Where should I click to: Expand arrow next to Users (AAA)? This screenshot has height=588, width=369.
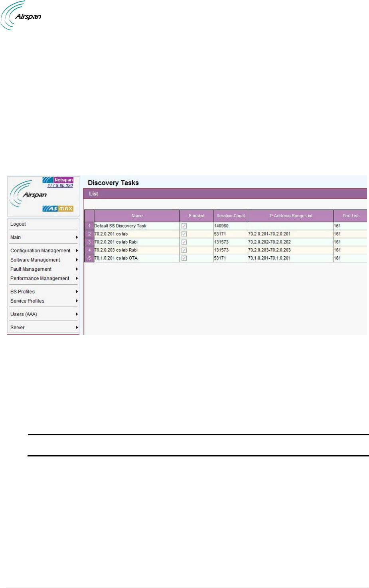tap(77, 314)
